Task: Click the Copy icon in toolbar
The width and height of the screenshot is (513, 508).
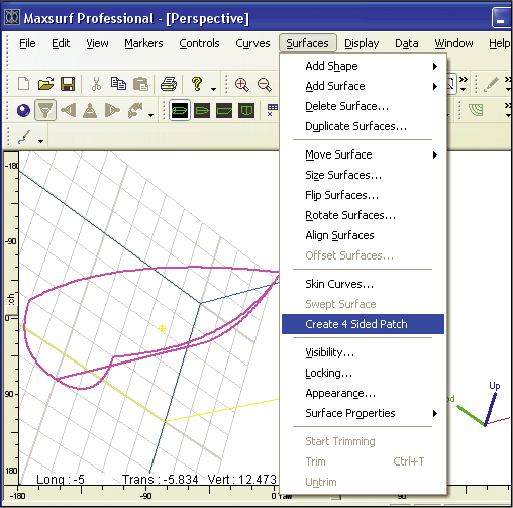Action: (118, 84)
